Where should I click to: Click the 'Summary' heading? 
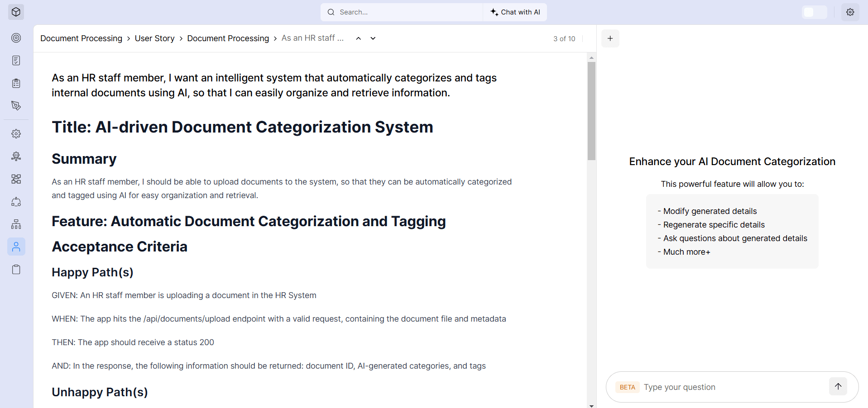[84, 159]
